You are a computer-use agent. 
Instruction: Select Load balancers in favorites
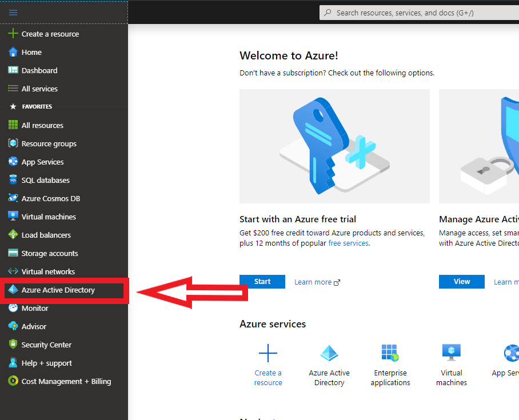[46, 235]
